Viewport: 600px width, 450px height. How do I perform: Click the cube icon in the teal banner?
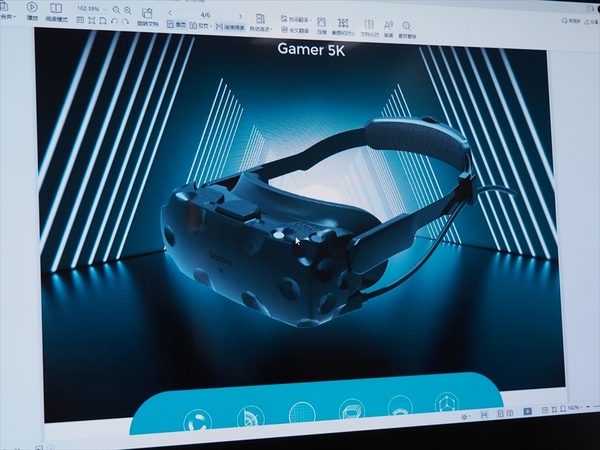pyautogui.click(x=447, y=403)
